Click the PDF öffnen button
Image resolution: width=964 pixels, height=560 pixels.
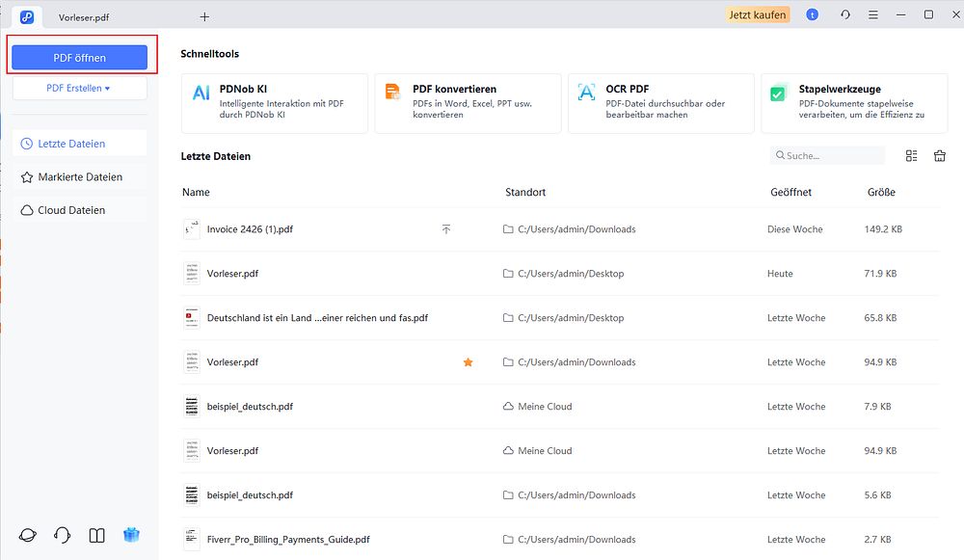(x=79, y=58)
